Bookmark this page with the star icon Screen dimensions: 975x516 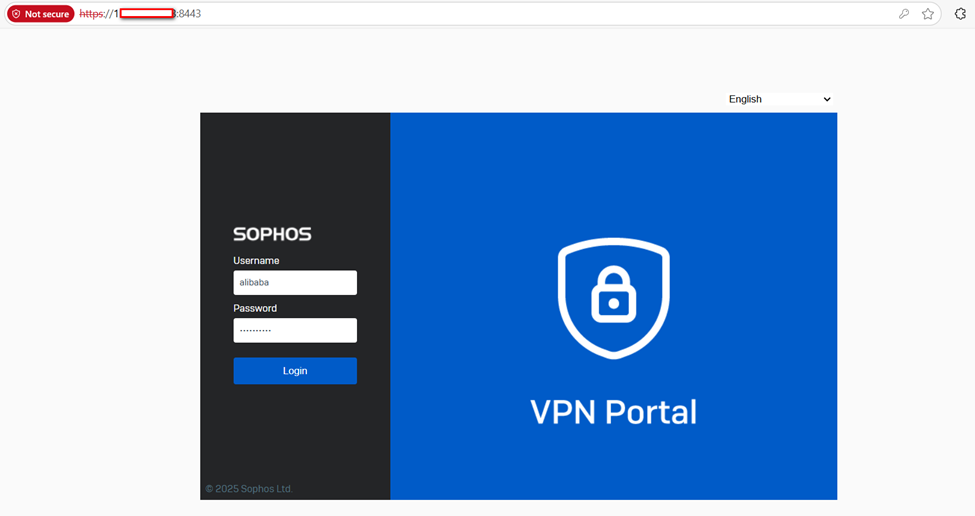point(928,14)
